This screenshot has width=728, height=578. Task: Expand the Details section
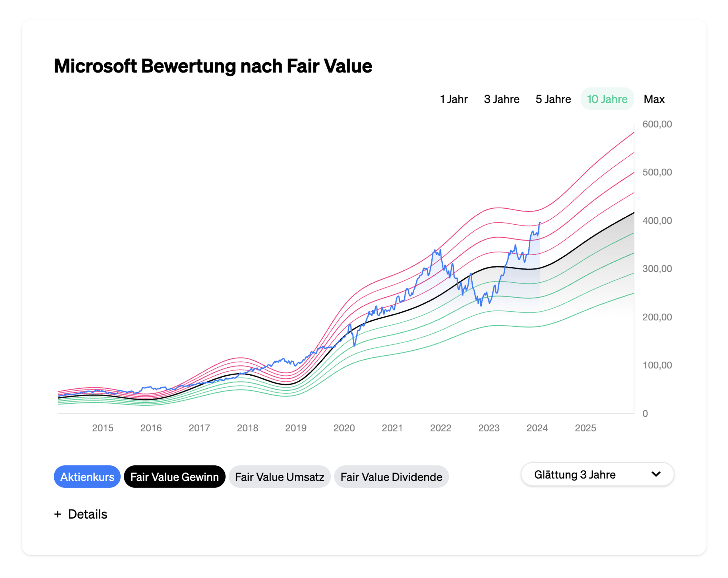88,514
